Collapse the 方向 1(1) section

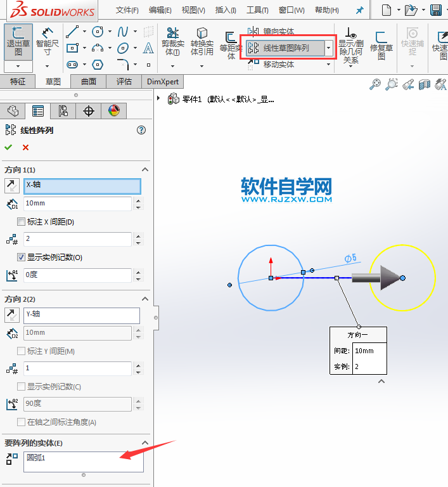145,169
